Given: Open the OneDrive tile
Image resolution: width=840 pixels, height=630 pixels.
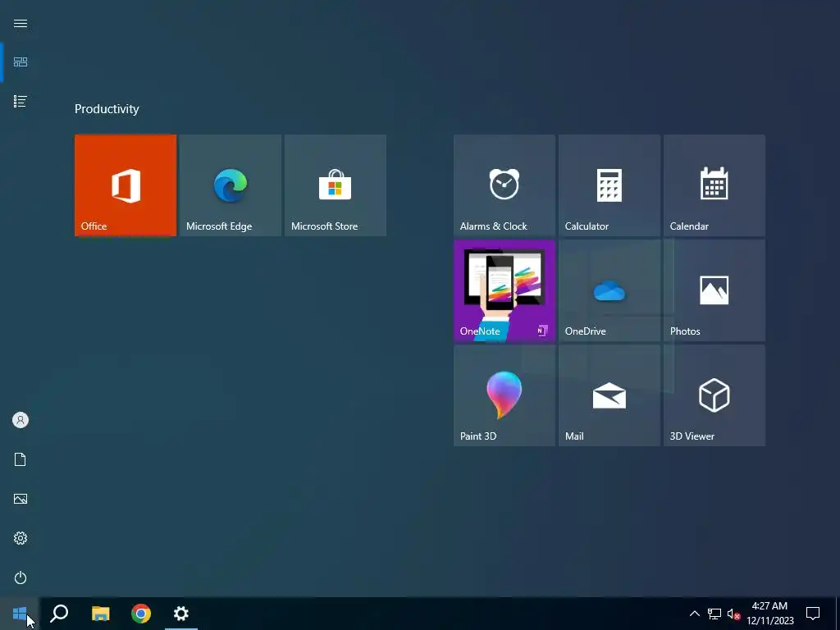Looking at the screenshot, I should pyautogui.click(x=609, y=290).
